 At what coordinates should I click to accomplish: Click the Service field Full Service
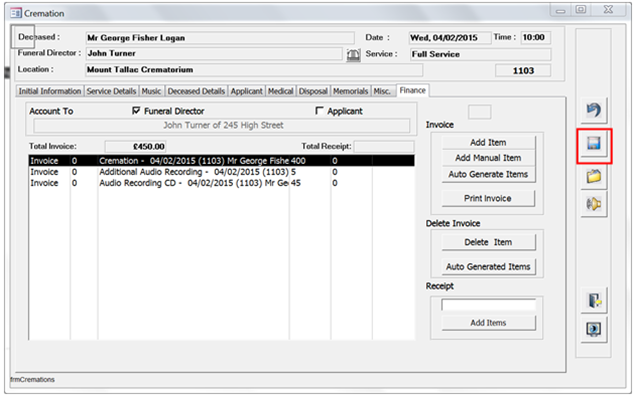pyautogui.click(x=480, y=55)
